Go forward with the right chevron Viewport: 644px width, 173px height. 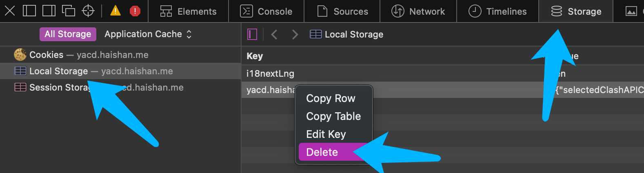point(295,34)
